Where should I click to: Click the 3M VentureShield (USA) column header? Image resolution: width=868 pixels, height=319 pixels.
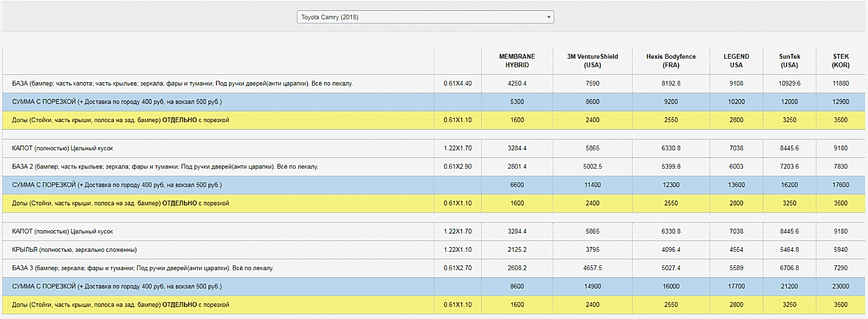click(x=592, y=61)
